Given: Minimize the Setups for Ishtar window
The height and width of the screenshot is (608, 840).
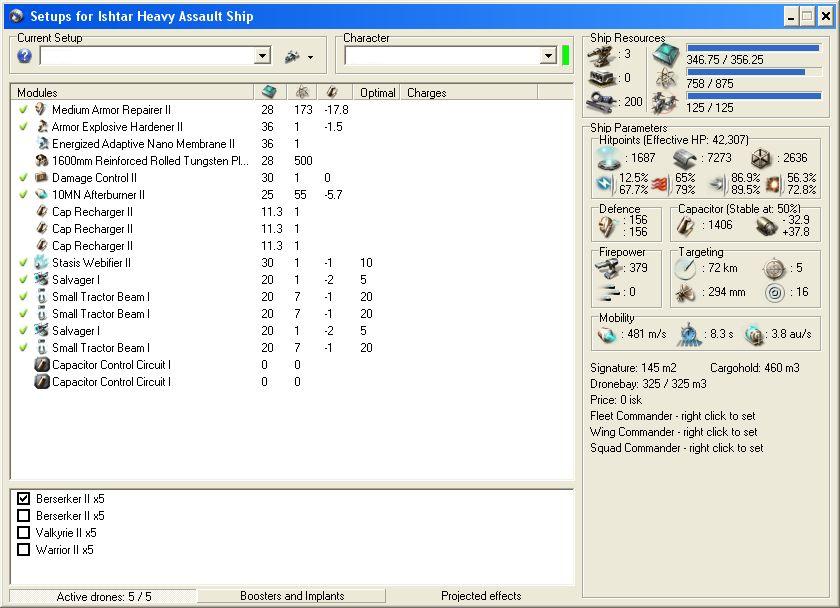Looking at the screenshot, I should coord(791,17).
